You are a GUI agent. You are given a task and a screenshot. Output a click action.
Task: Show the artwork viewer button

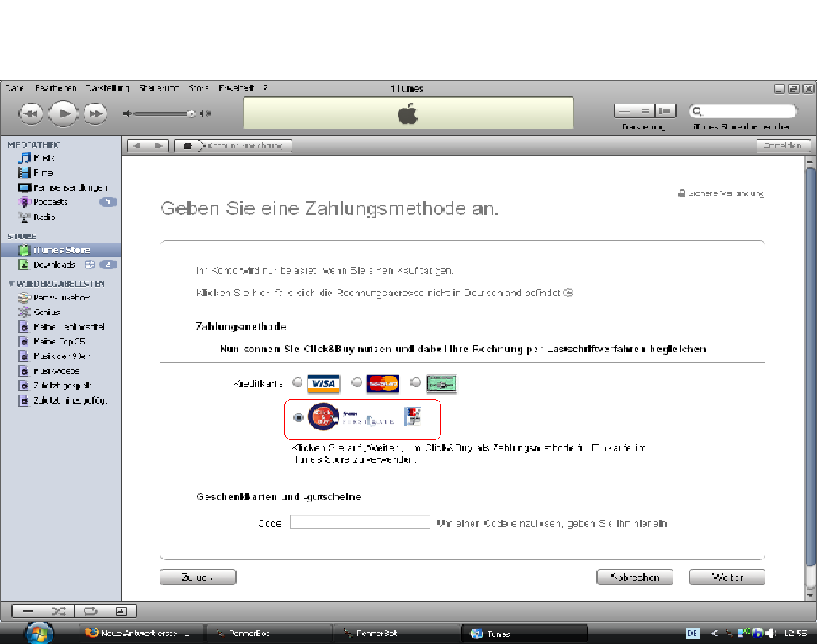click(x=121, y=611)
